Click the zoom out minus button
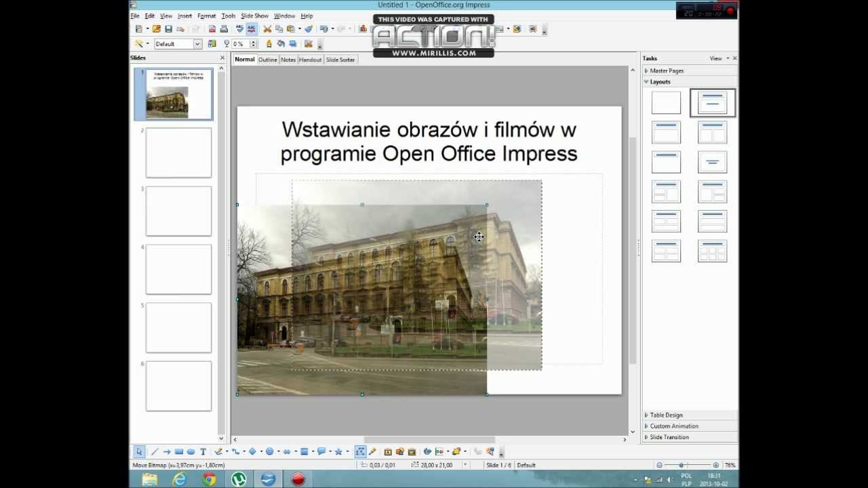Viewport: 868px width, 488px height. [x=659, y=465]
